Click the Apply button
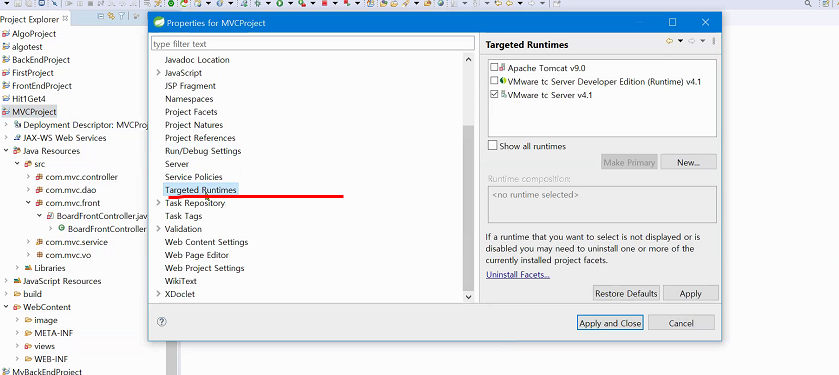This screenshot has width=839, height=375. 691,293
